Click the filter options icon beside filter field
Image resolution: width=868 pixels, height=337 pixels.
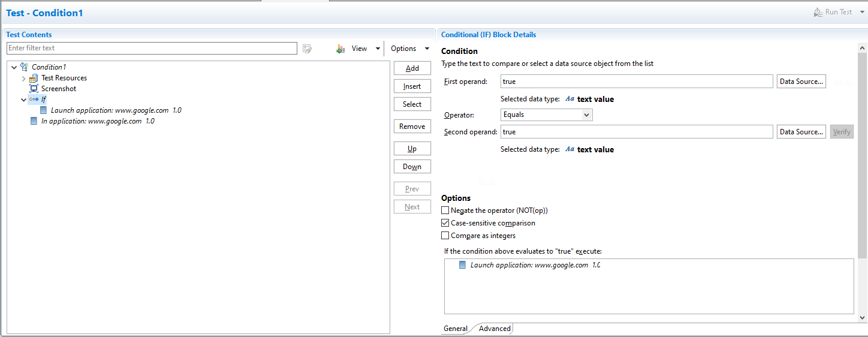tap(307, 49)
